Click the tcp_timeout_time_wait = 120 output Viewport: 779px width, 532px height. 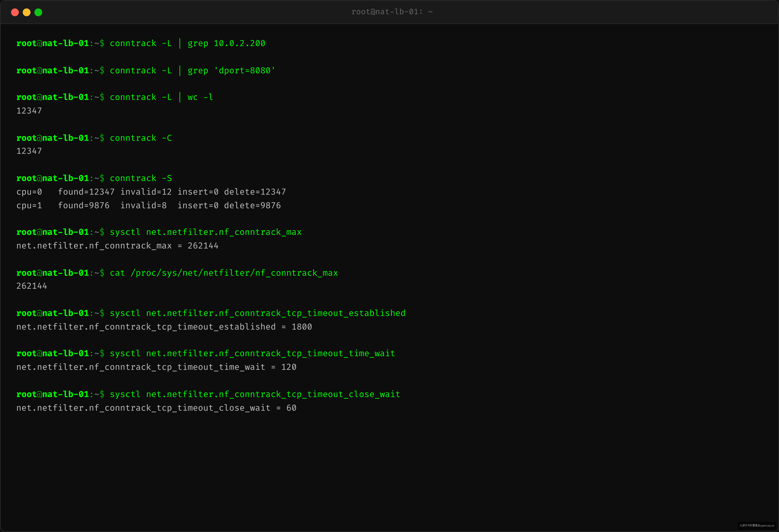pos(157,367)
